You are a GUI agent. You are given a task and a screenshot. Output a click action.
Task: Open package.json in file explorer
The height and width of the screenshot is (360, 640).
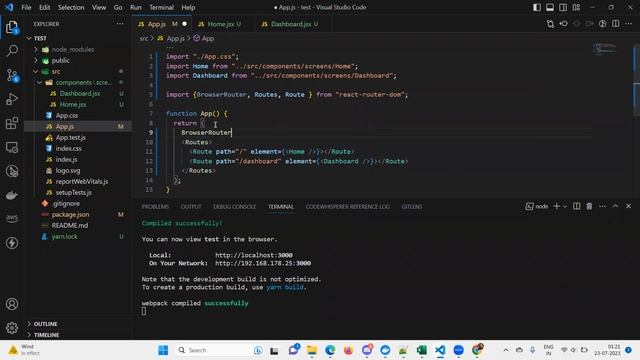click(70, 214)
